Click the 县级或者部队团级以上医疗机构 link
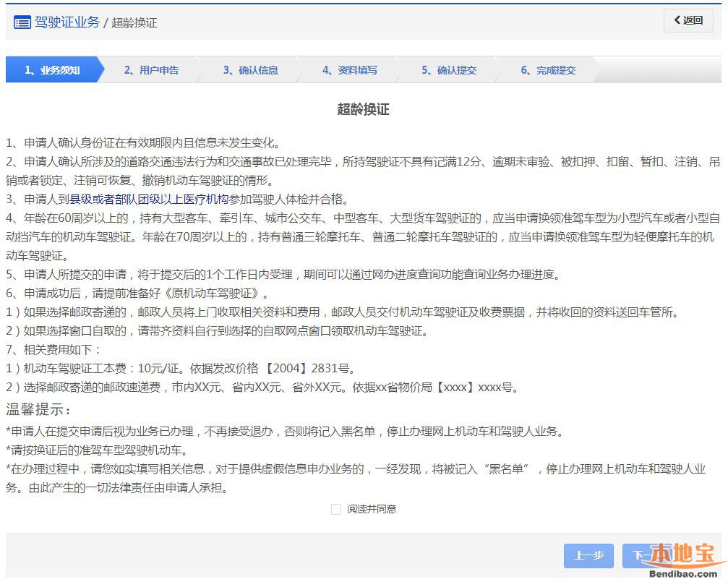Image resolution: width=728 pixels, height=582 pixels. [x=148, y=200]
